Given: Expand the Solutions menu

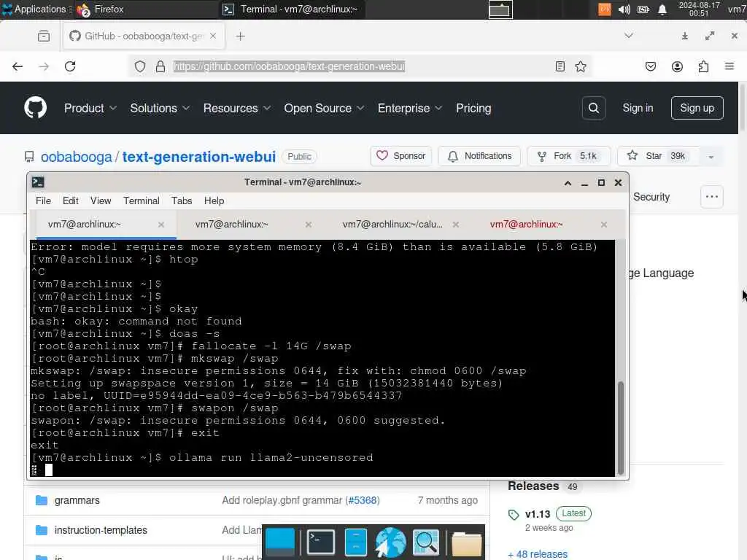Looking at the screenshot, I should [x=160, y=108].
